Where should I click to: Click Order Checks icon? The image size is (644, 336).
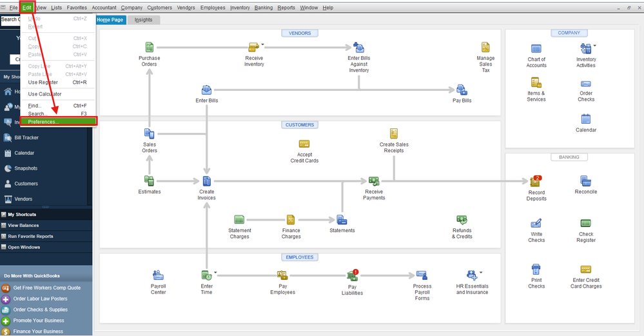tap(586, 84)
